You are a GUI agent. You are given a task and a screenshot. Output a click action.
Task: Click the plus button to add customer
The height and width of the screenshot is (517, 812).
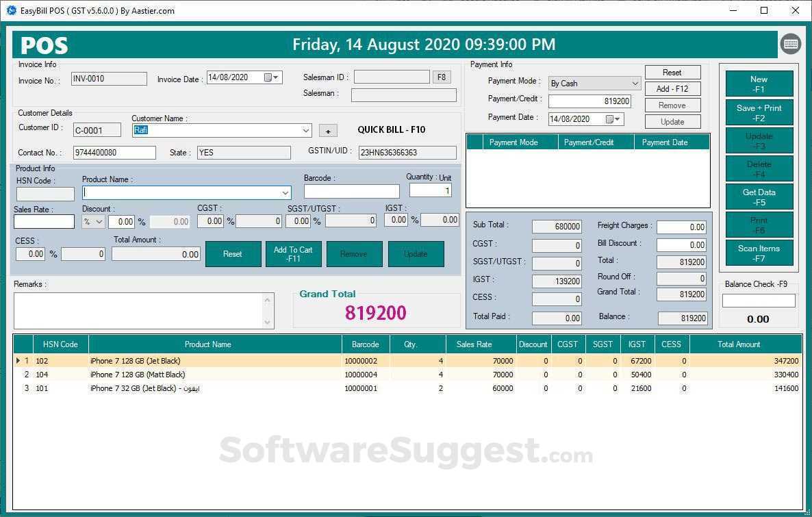(328, 131)
